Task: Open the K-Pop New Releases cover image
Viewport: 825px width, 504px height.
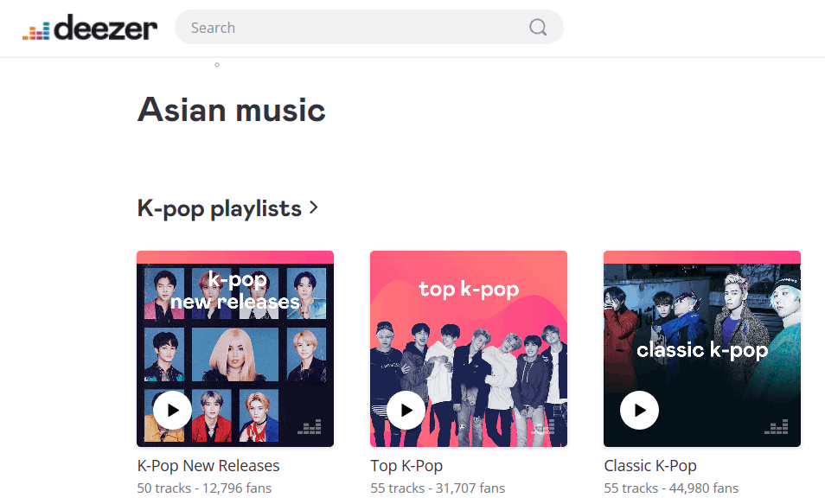Action: point(235,348)
